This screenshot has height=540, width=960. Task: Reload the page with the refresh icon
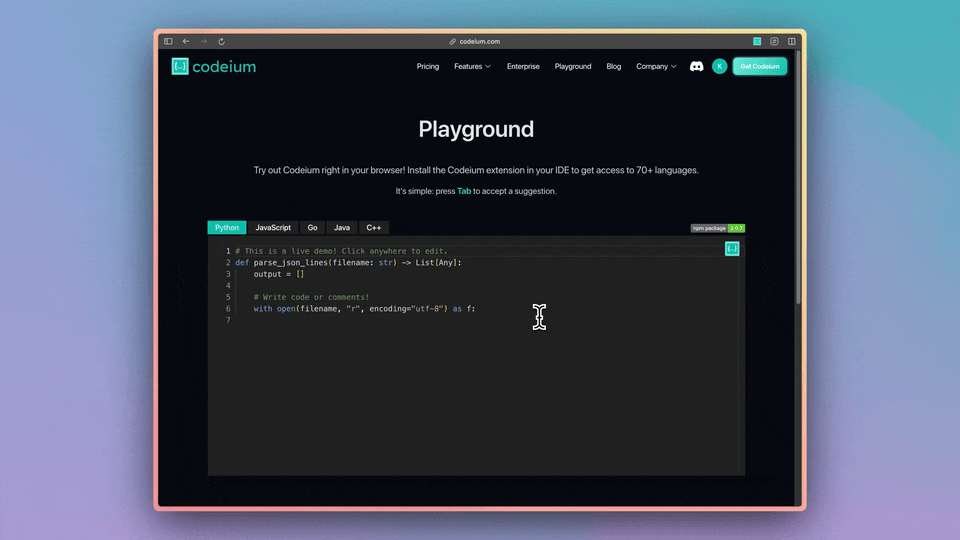(222, 41)
